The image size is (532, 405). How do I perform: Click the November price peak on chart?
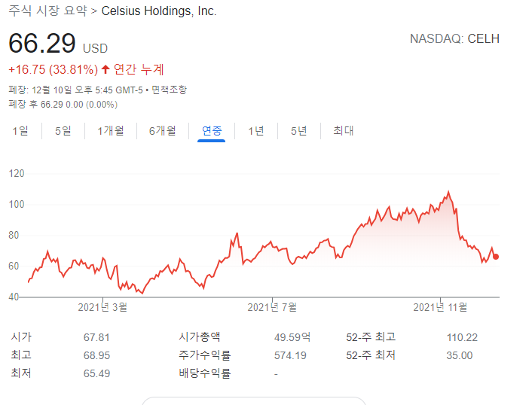(x=448, y=193)
